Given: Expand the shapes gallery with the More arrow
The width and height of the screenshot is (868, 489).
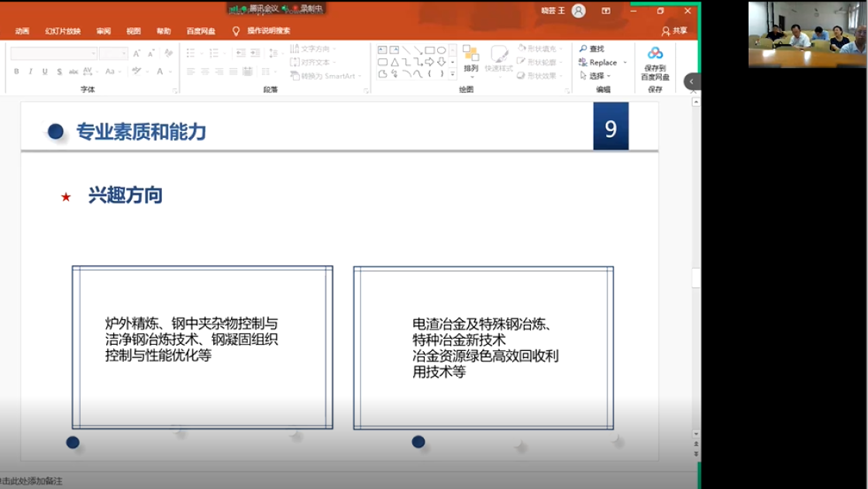Looking at the screenshot, I should [453, 74].
